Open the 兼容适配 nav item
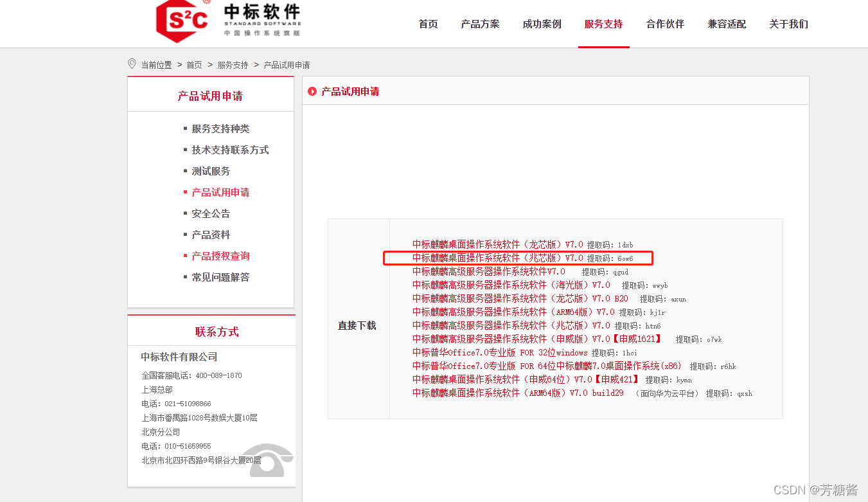This screenshot has width=868, height=502. click(727, 24)
